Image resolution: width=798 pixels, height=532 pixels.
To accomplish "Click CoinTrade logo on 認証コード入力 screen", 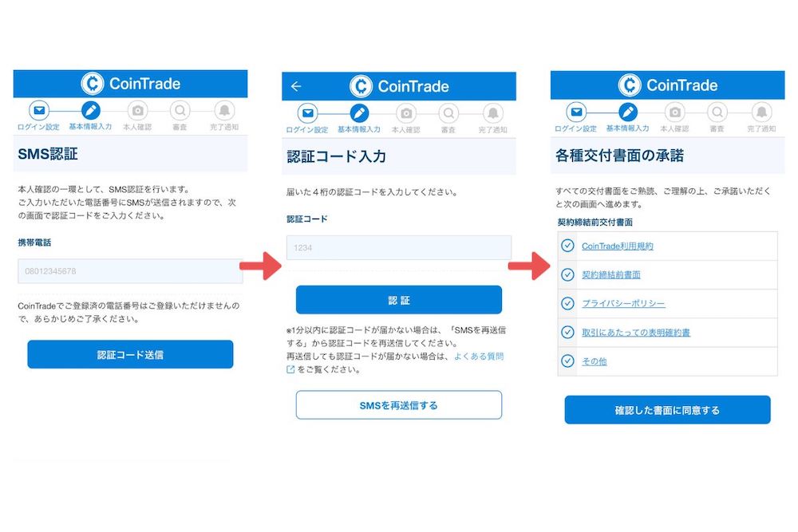I will click(x=399, y=86).
